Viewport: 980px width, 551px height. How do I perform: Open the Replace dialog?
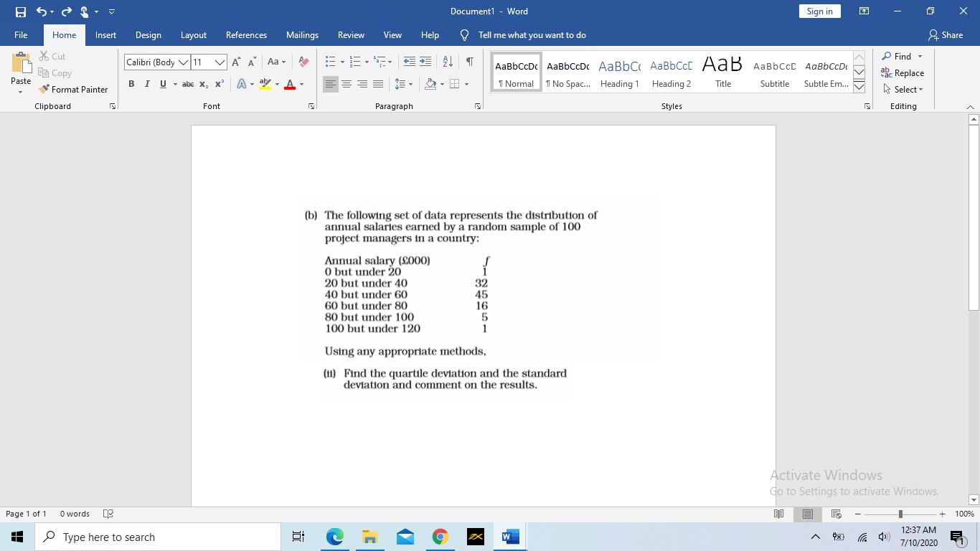903,73
